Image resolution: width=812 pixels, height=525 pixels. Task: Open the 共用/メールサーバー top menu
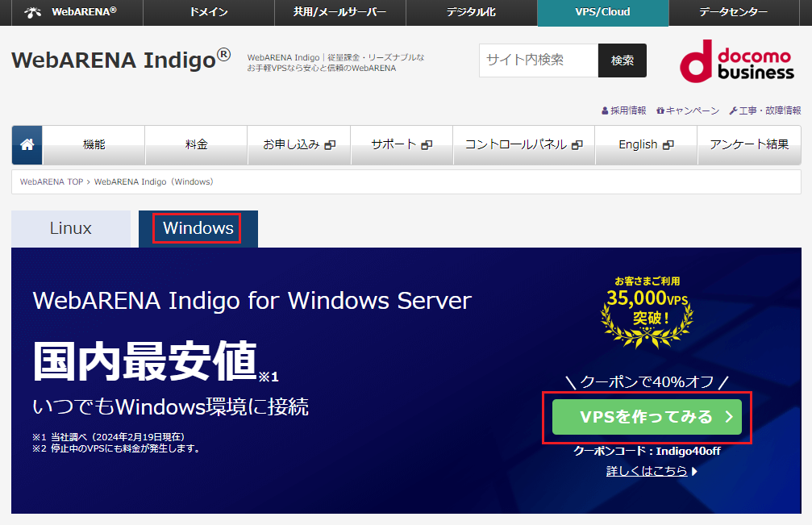340,12
